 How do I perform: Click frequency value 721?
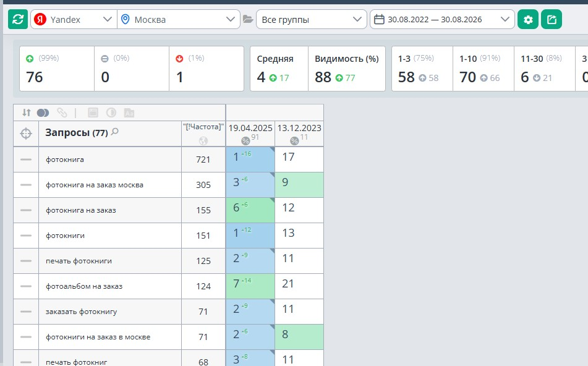pos(203,160)
